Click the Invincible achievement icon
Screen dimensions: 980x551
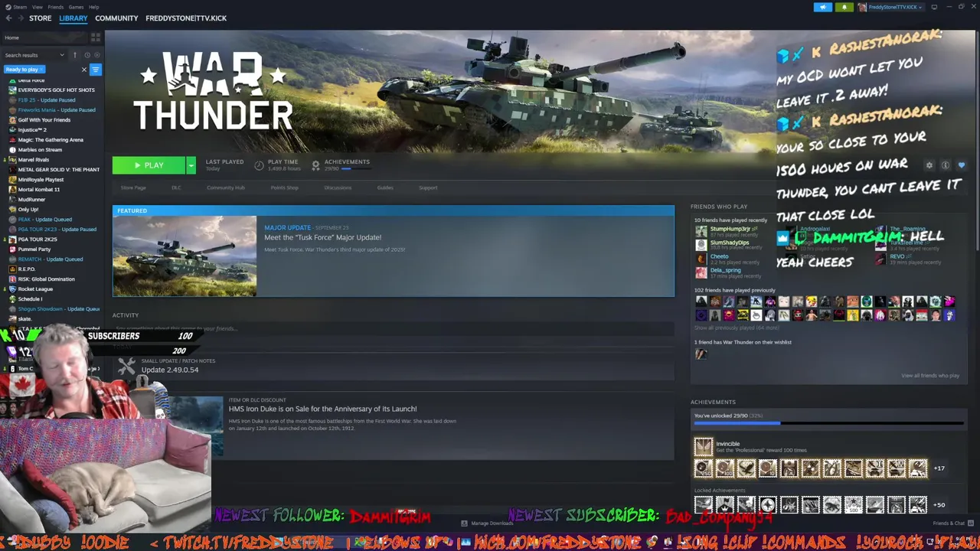[x=704, y=446]
